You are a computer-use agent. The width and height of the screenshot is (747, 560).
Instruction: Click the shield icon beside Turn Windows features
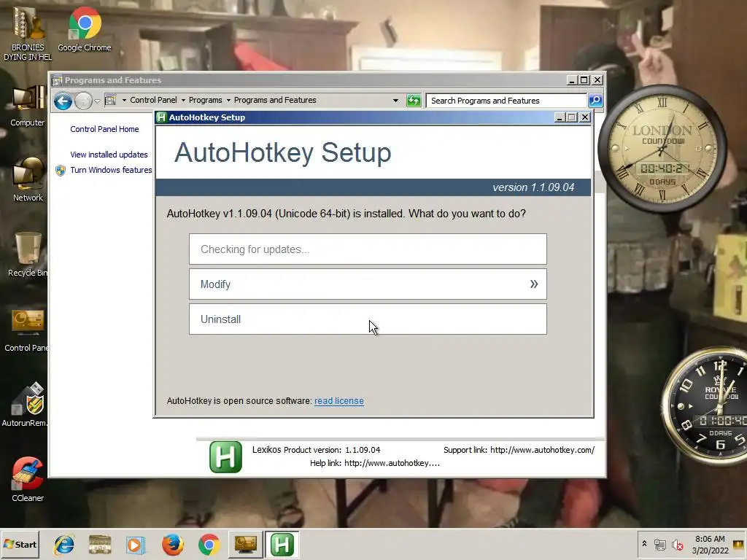(x=61, y=171)
